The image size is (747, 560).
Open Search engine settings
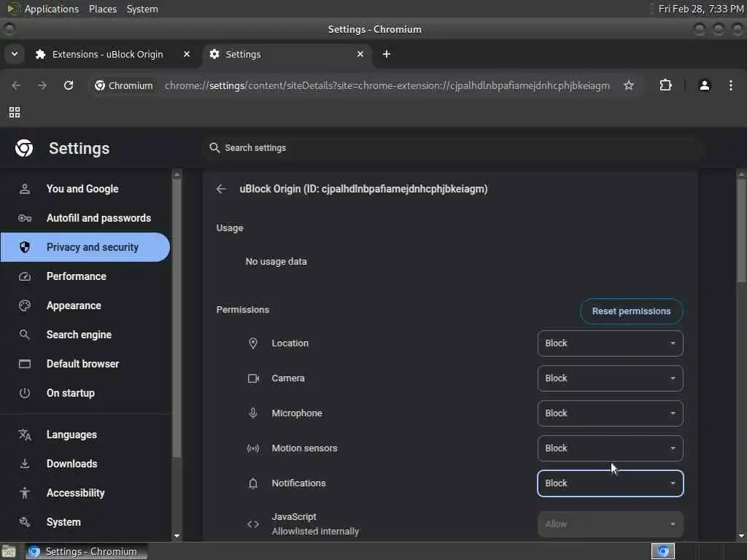click(x=85, y=335)
